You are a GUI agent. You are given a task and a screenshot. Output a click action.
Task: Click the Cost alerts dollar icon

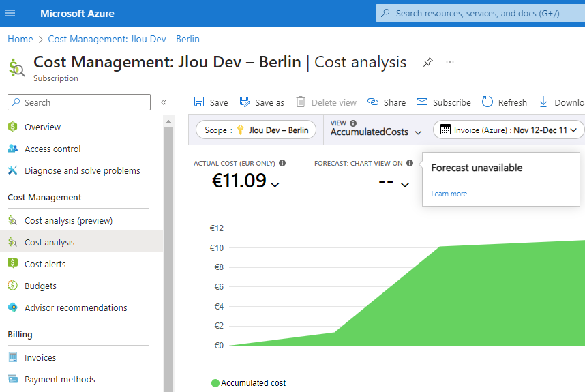pyautogui.click(x=13, y=263)
